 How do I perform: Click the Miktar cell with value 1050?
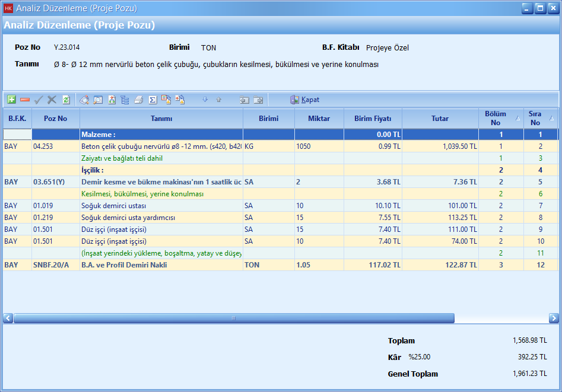pos(319,146)
